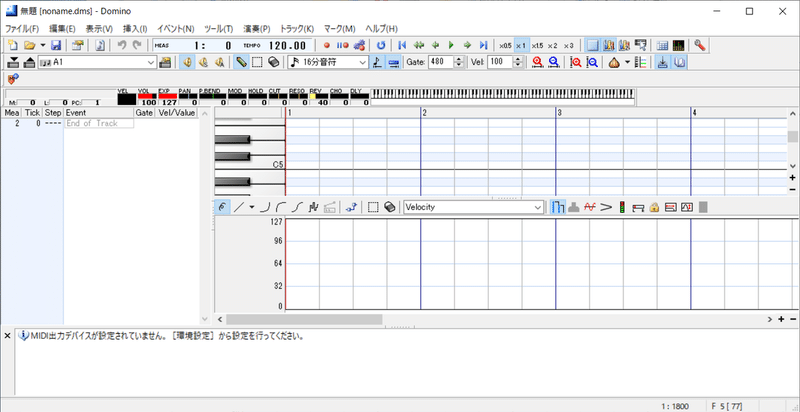800x412 pixels.
Task: Open the ツール(T) menu
Action: click(218, 29)
